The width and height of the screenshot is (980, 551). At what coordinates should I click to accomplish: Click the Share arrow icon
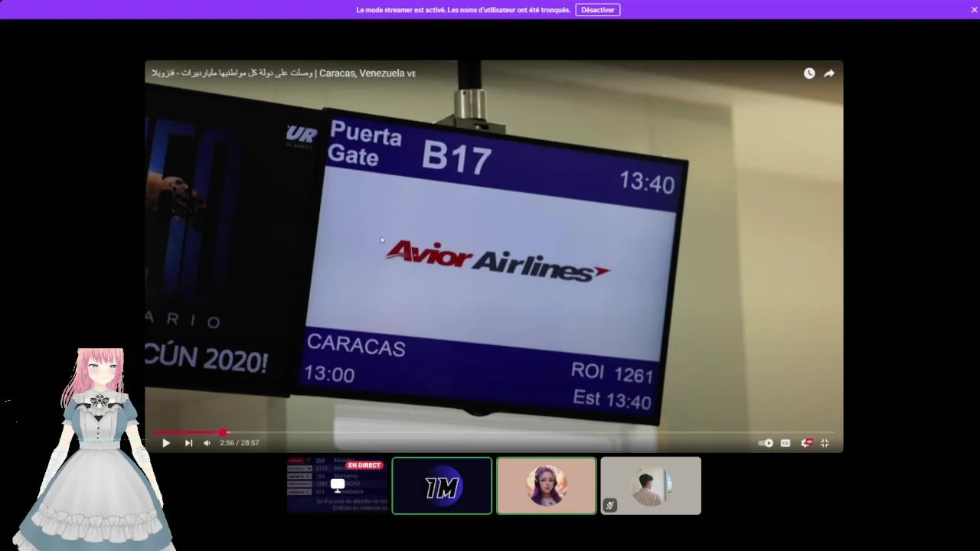[x=829, y=73]
